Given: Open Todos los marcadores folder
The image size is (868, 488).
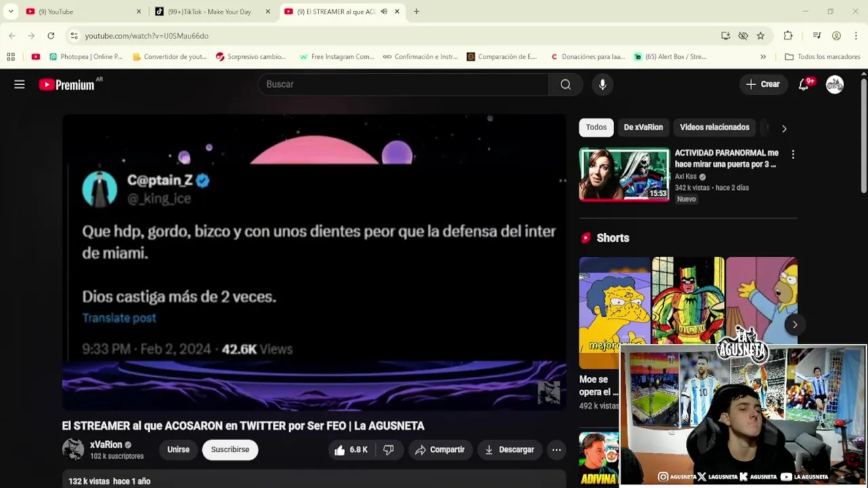Looking at the screenshot, I should (823, 57).
